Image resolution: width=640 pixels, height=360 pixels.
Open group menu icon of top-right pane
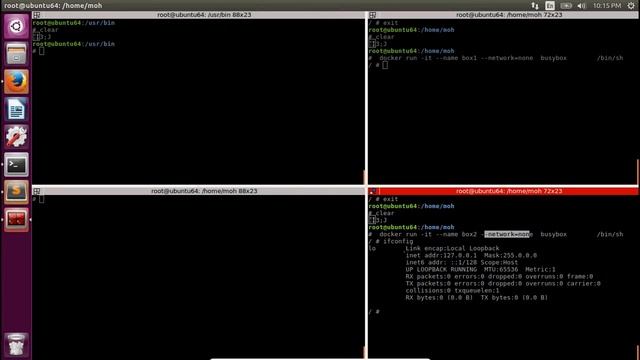[x=373, y=15]
